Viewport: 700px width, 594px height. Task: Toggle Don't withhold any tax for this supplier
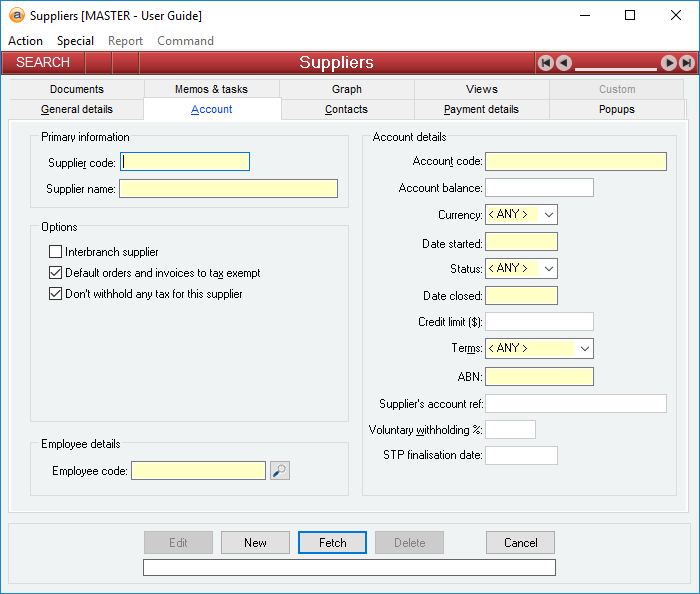(56, 294)
